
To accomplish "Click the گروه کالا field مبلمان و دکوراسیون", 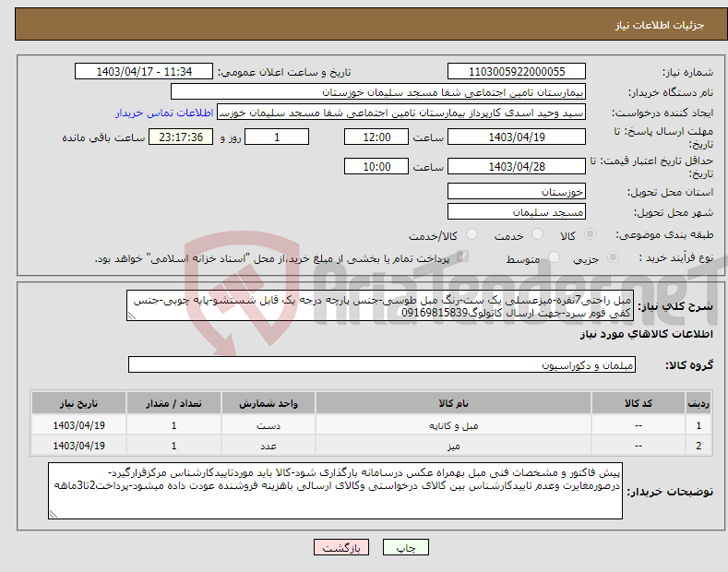I will click(382, 365).
